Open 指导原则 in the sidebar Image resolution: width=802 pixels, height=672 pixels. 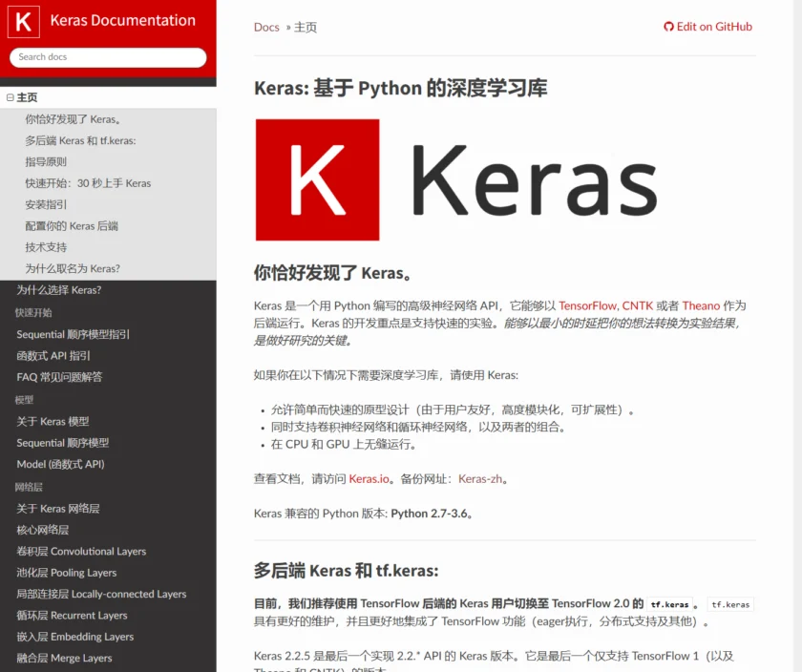coord(46,162)
